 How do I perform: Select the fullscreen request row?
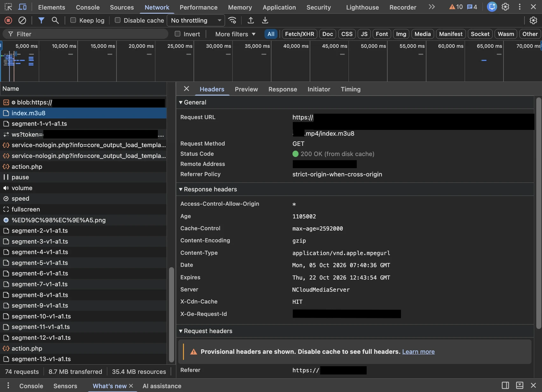(x=83, y=209)
